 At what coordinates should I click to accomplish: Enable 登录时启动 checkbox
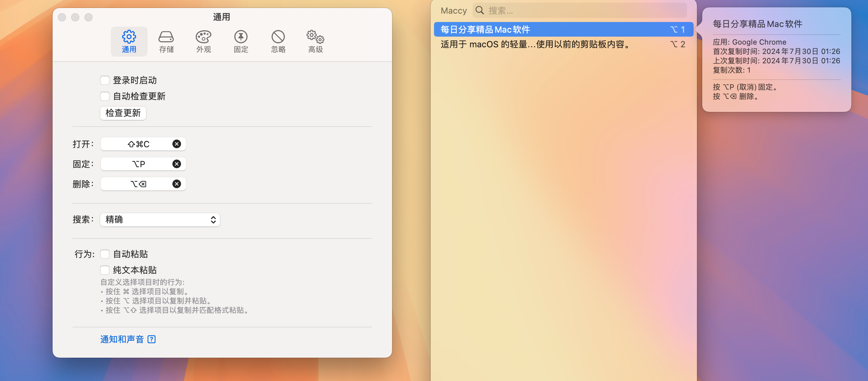coord(105,80)
